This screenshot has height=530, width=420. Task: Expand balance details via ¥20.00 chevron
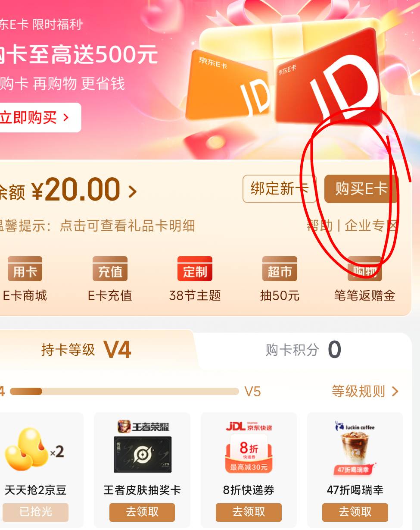132,191
